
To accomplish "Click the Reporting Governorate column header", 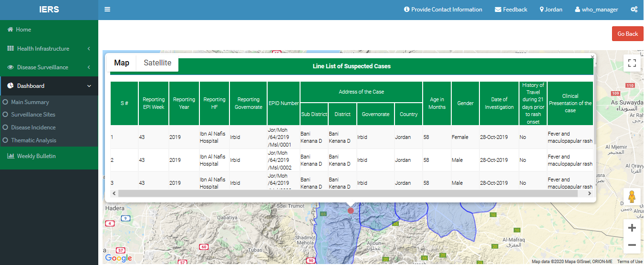I will pos(249,103).
